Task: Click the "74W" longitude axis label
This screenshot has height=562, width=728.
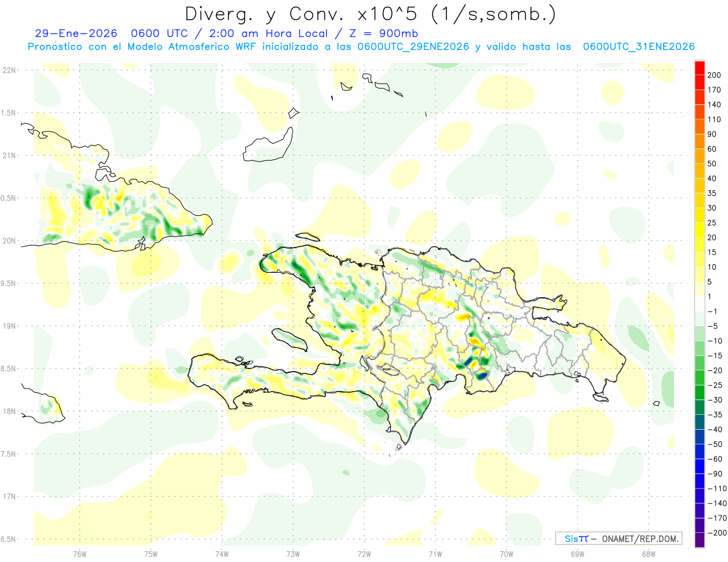Action: [222, 554]
